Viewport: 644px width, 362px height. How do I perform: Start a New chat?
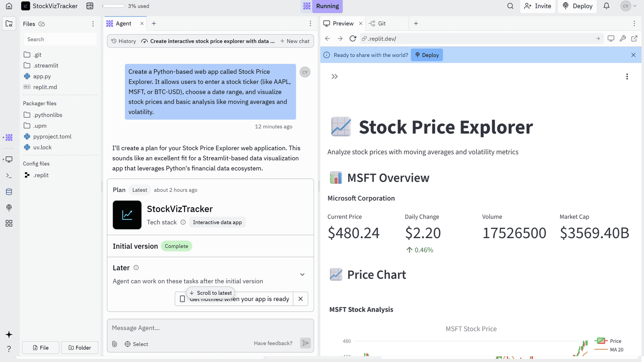pyautogui.click(x=295, y=41)
